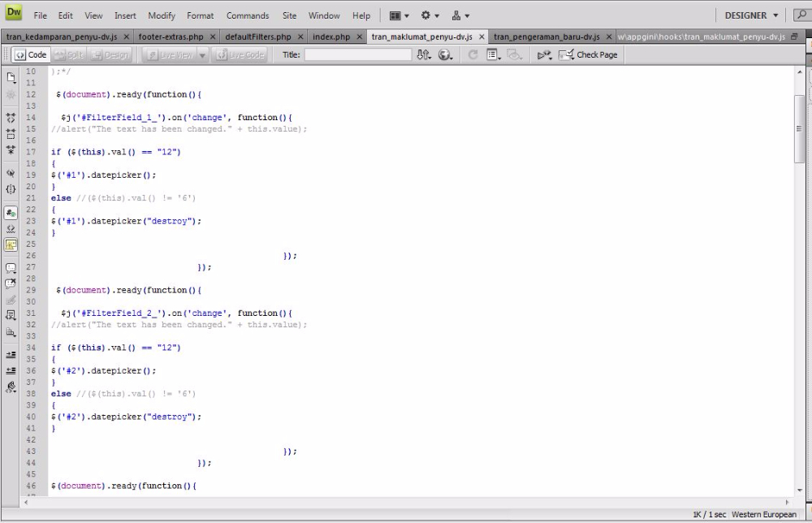
Task: Click the Apply Comment icon
Action: (11, 268)
